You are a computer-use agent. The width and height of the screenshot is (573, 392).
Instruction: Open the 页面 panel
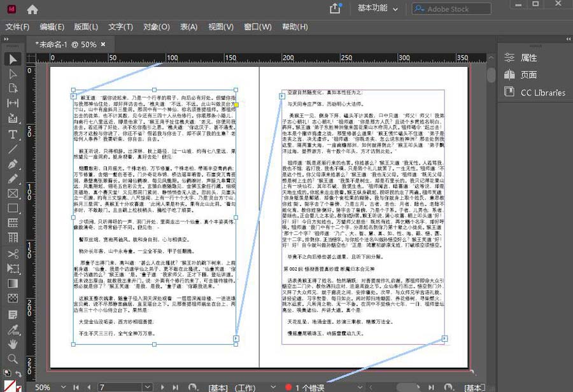[x=520, y=75]
